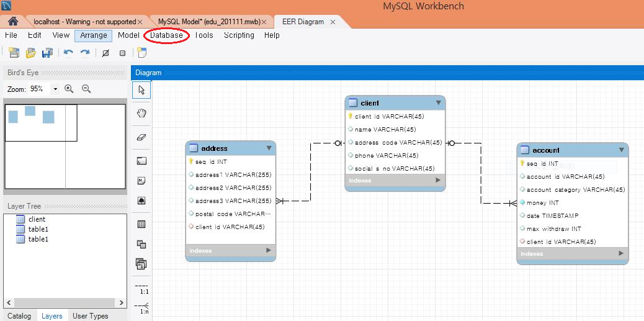Viewport: 644px width, 321px height.
Task: Go to the Home tab icon
Action: pos(13,21)
